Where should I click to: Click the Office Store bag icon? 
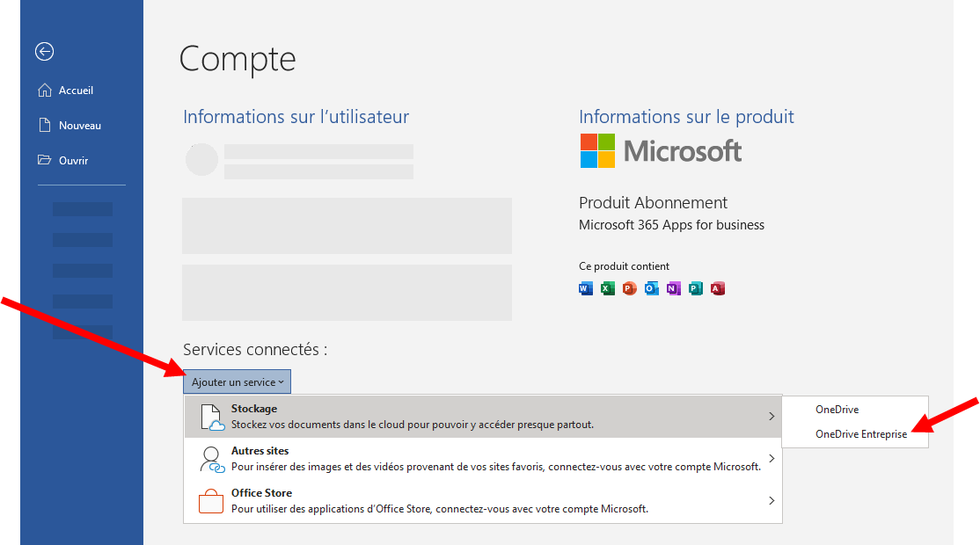[x=211, y=501]
